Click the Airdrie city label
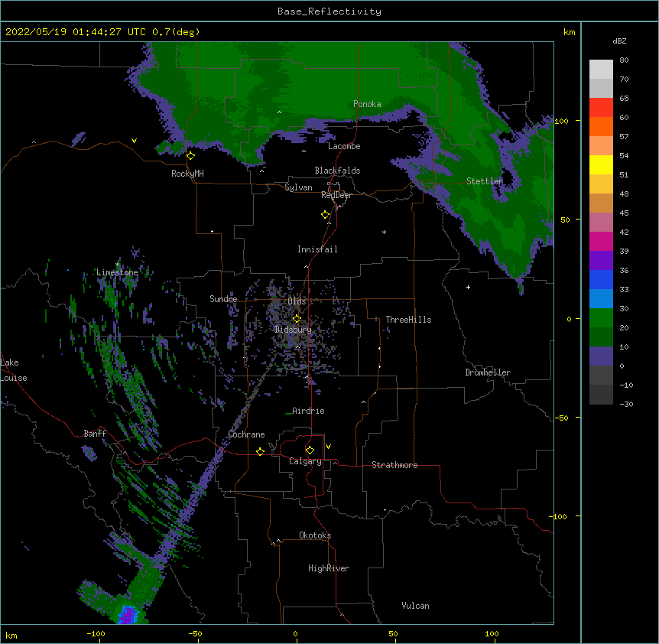This screenshot has width=659, height=644. tap(308, 411)
